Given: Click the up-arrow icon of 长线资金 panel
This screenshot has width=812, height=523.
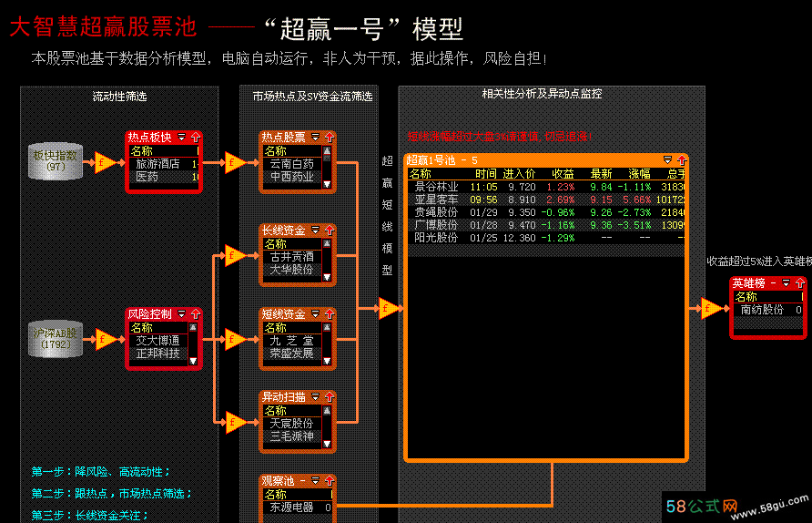Looking at the screenshot, I should [x=330, y=231].
